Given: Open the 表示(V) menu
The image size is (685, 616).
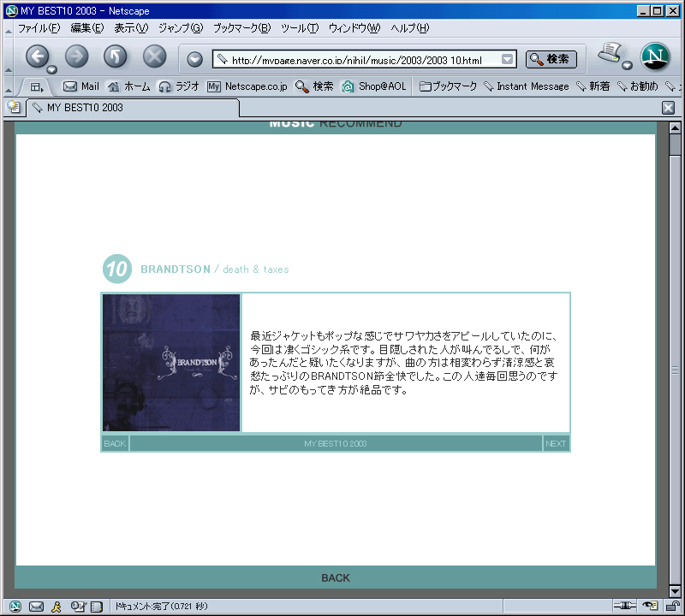Looking at the screenshot, I should [131, 28].
